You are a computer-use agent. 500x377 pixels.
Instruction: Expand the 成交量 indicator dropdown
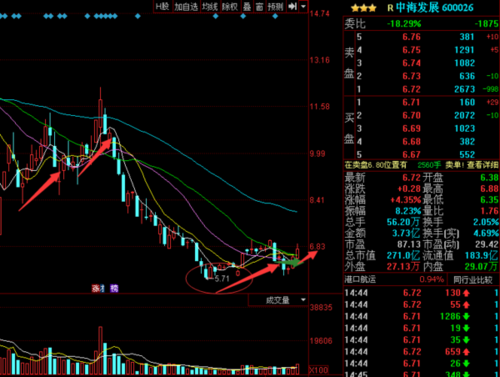click(303, 300)
